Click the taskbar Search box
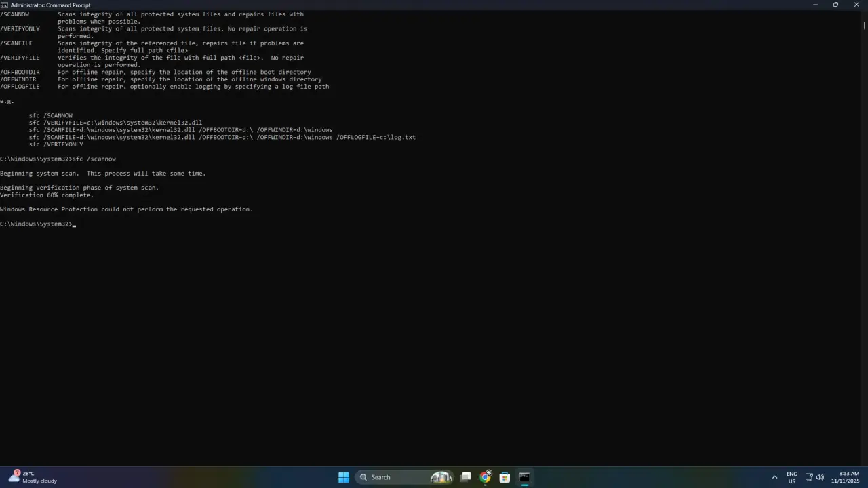 [x=404, y=477]
